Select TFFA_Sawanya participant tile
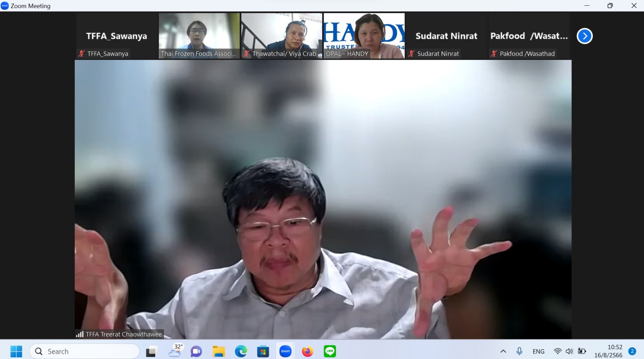 point(116,36)
